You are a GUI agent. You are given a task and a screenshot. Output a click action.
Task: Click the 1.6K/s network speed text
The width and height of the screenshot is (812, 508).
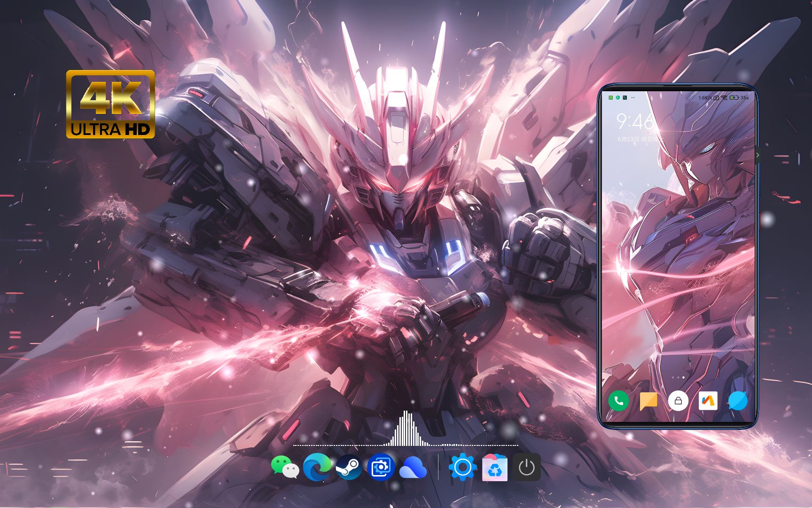(x=705, y=98)
